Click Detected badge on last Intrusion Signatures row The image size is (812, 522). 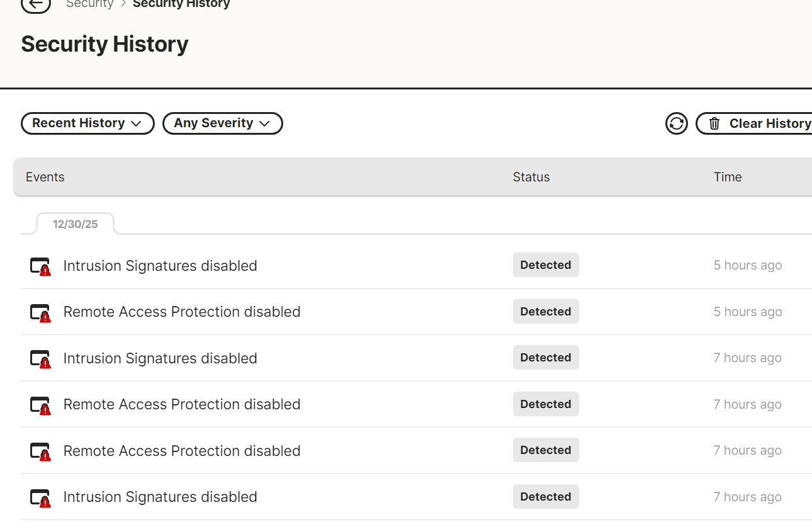tap(546, 497)
